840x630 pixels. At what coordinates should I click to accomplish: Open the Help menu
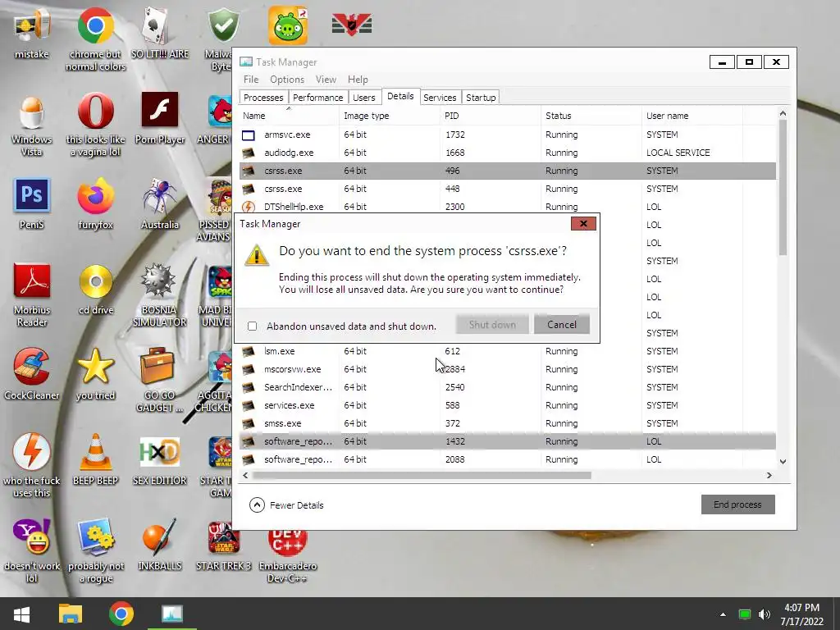pyautogui.click(x=358, y=80)
